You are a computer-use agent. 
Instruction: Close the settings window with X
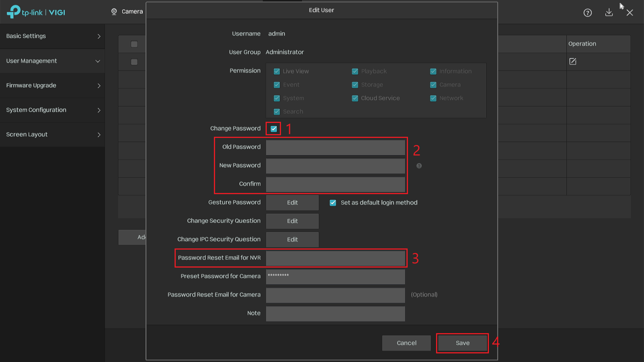click(x=630, y=12)
